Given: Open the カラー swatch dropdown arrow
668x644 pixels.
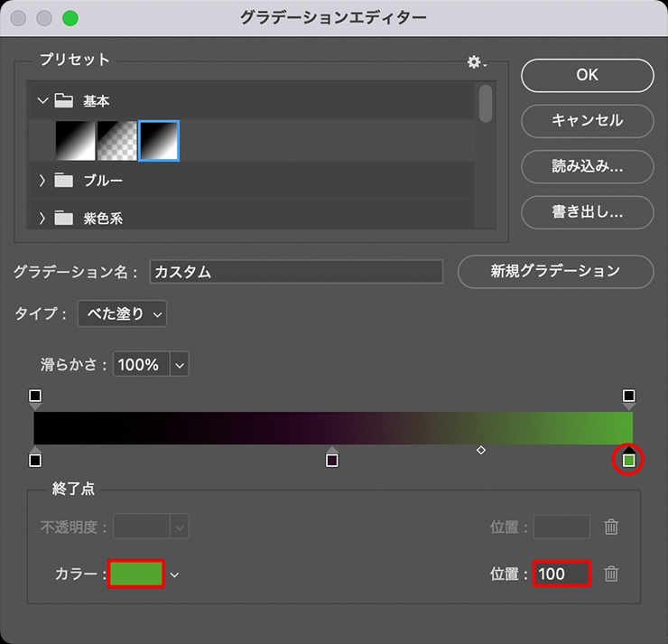Looking at the screenshot, I should click(x=174, y=574).
